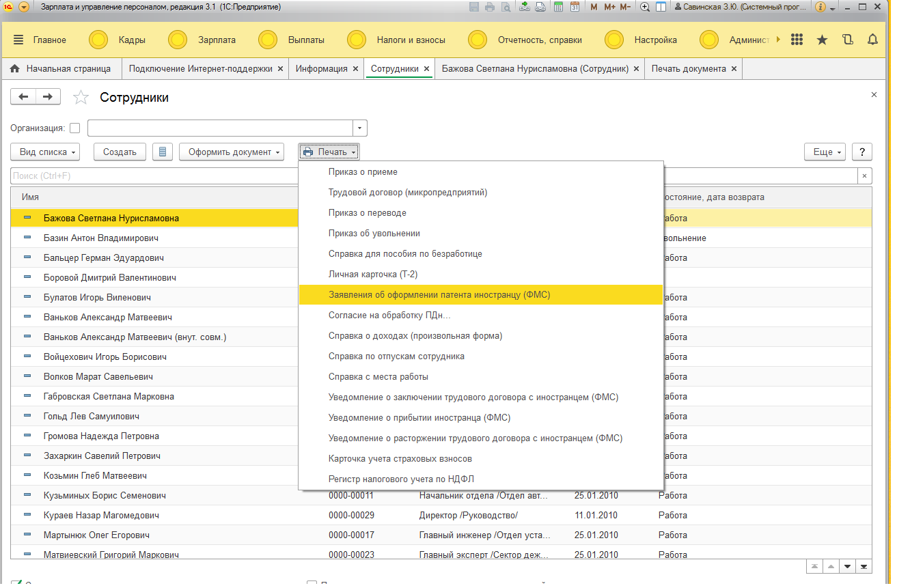Image resolution: width=897 pixels, height=588 pixels.
Task: Open the calendar icon in title bar
Action: (575, 7)
